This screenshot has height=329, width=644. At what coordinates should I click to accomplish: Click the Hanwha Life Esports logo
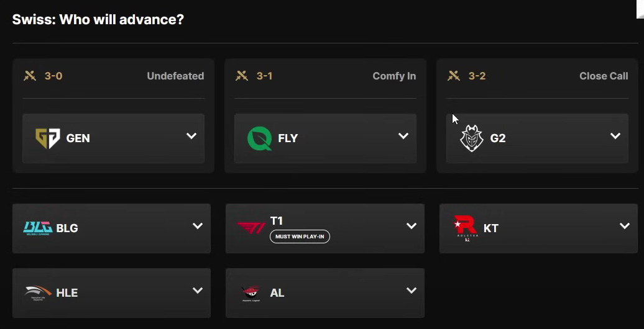[x=39, y=292]
